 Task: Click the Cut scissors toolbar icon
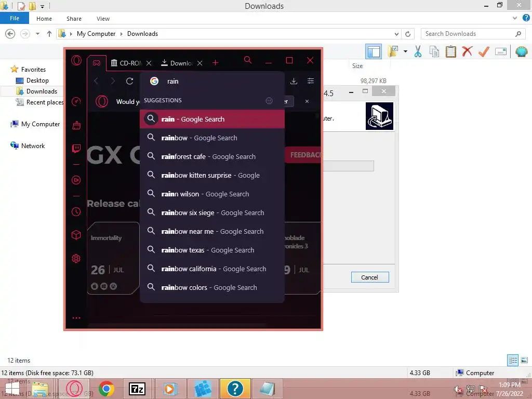[x=418, y=51]
